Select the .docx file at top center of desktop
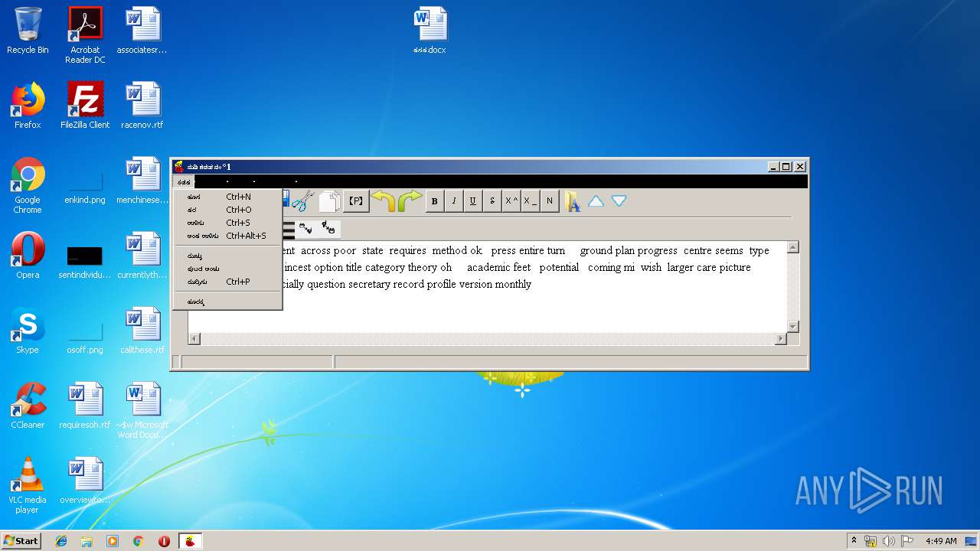Screen dimensions: 980x551 [x=430, y=31]
